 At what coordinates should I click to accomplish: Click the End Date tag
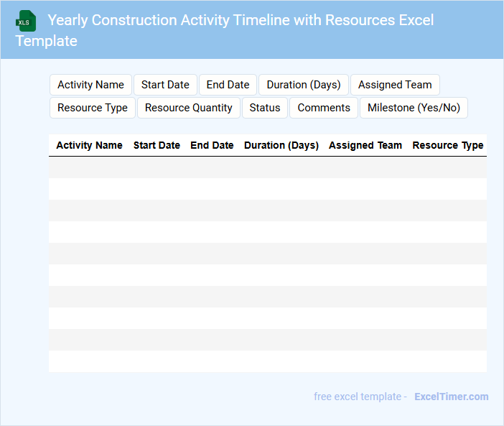228,85
